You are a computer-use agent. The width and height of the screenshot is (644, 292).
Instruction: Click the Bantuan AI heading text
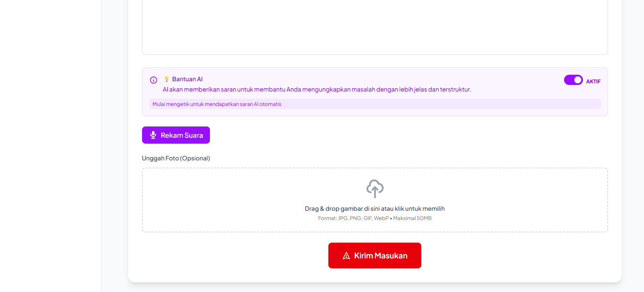(x=187, y=79)
